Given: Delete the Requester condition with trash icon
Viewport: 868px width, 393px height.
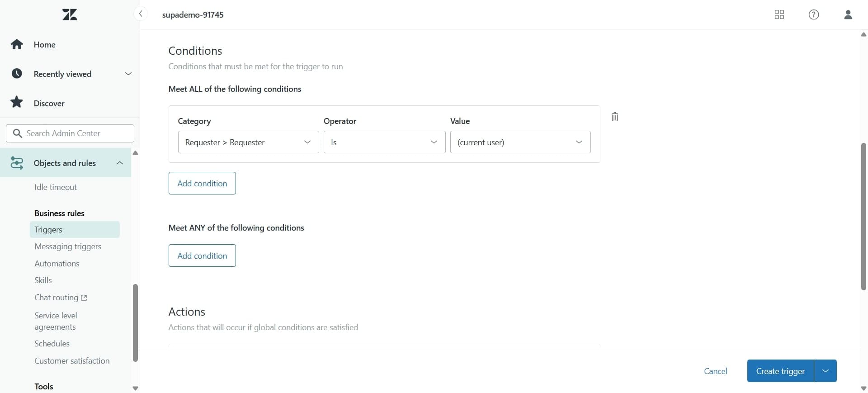Looking at the screenshot, I should [615, 117].
